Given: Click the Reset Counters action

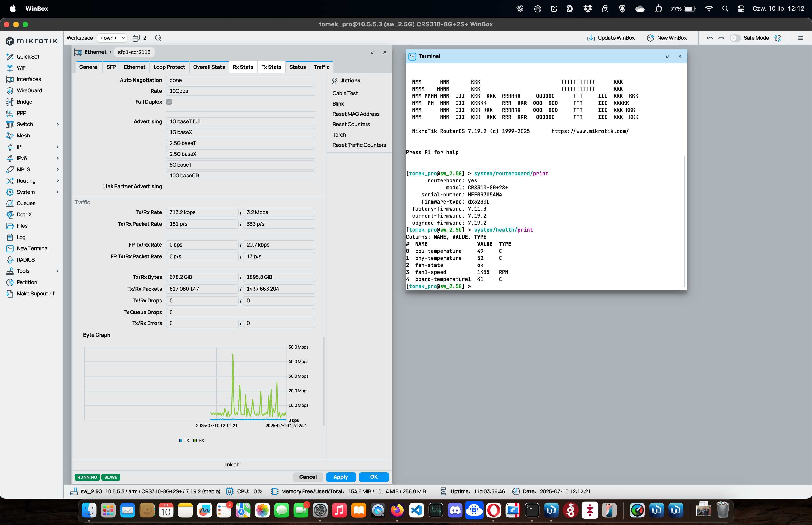Looking at the screenshot, I should pyautogui.click(x=351, y=124).
